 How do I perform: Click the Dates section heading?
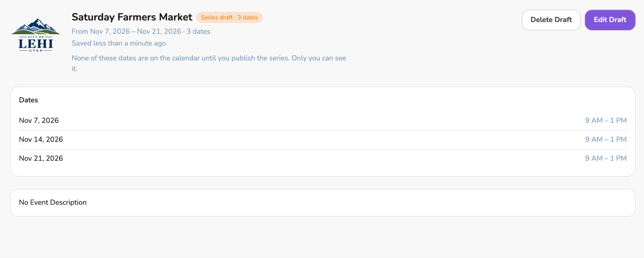(28, 100)
